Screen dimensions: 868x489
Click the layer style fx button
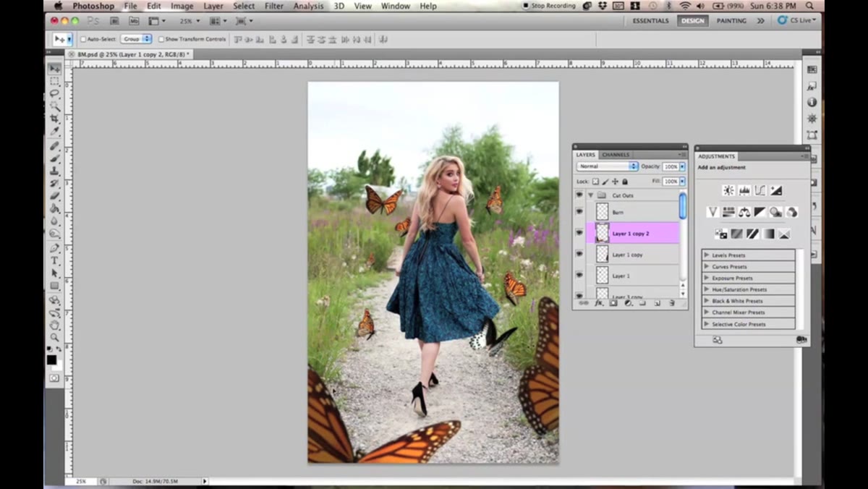coord(599,303)
